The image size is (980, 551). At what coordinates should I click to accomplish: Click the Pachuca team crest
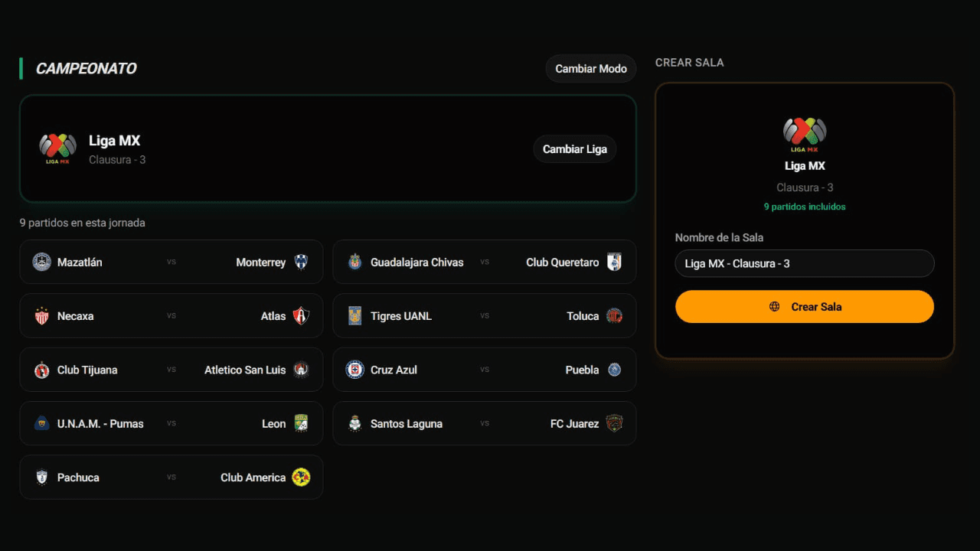coord(42,478)
